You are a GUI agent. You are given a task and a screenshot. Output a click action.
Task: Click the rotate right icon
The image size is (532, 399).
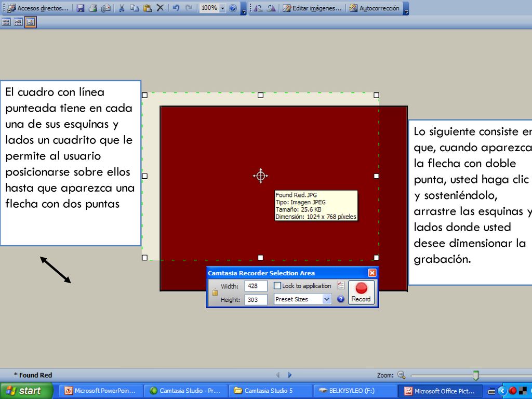271,8
